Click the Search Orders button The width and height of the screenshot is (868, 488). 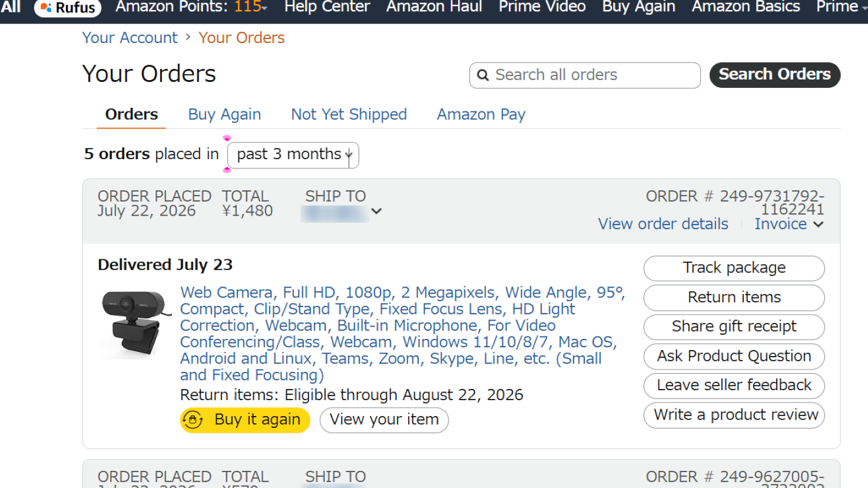[774, 75]
